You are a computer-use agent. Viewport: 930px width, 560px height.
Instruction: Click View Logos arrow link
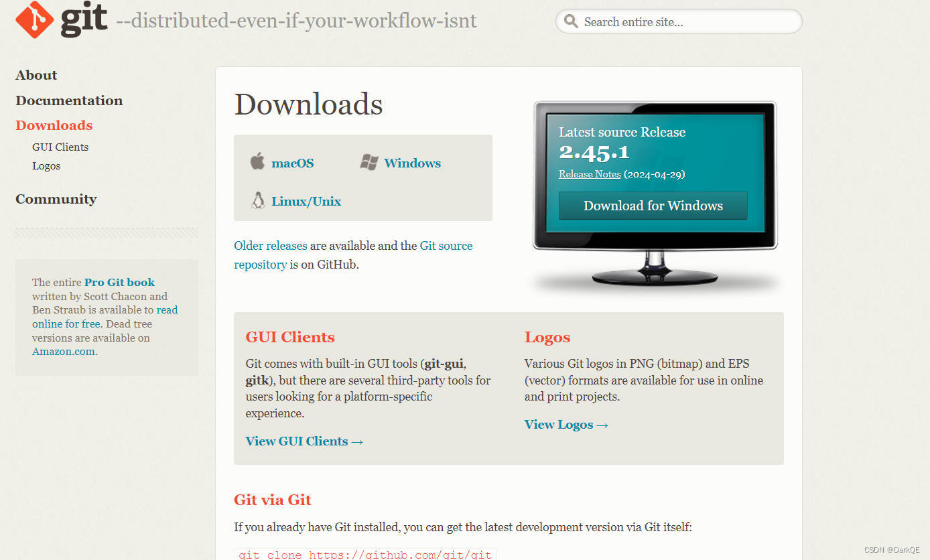tap(566, 424)
